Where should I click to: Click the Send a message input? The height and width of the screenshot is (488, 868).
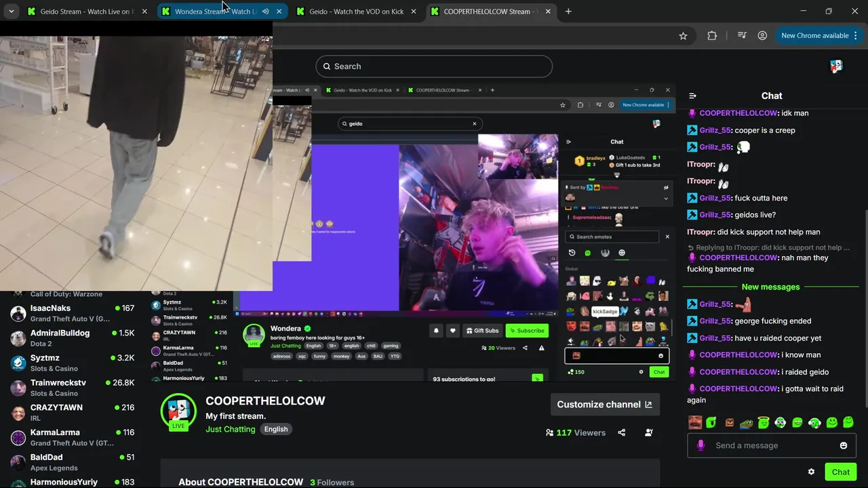tap(772, 445)
